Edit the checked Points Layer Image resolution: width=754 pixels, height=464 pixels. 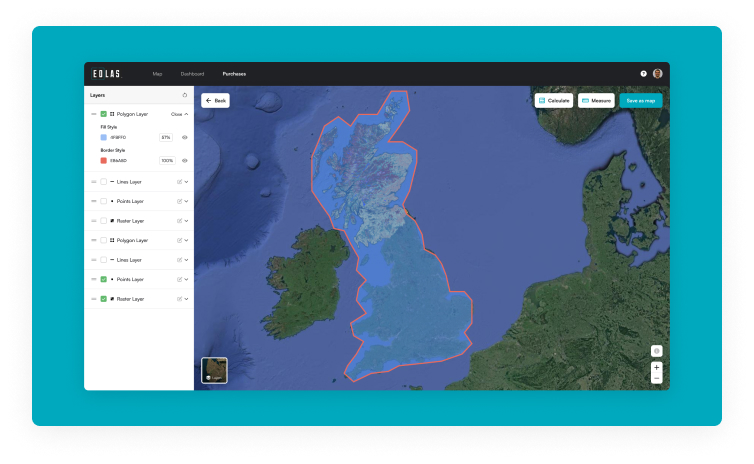[x=179, y=279]
